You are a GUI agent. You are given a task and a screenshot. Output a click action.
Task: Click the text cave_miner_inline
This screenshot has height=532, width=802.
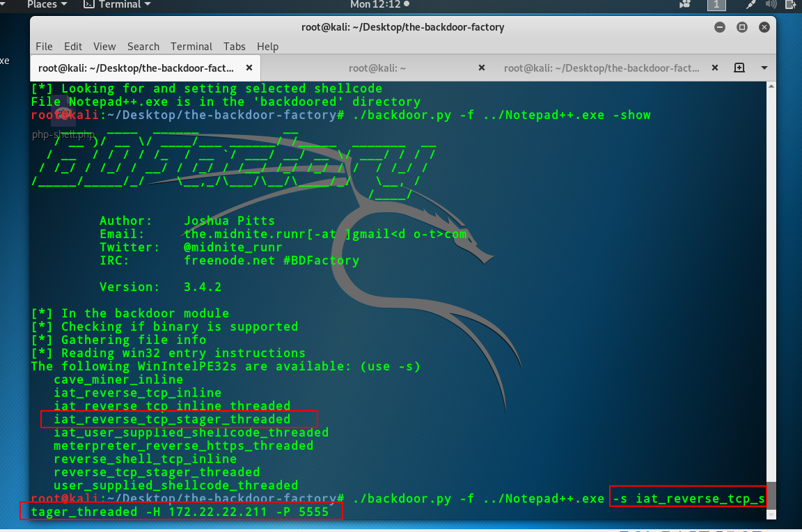click(118, 380)
